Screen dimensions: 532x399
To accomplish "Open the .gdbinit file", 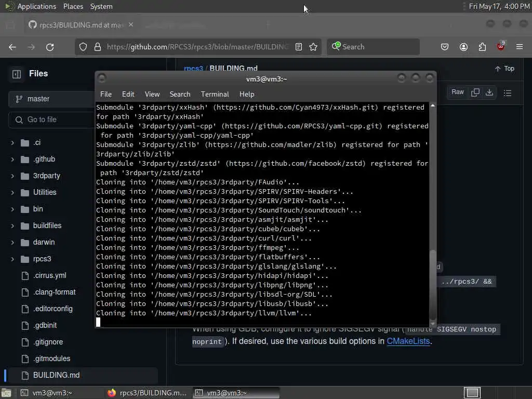I will click(x=45, y=325).
